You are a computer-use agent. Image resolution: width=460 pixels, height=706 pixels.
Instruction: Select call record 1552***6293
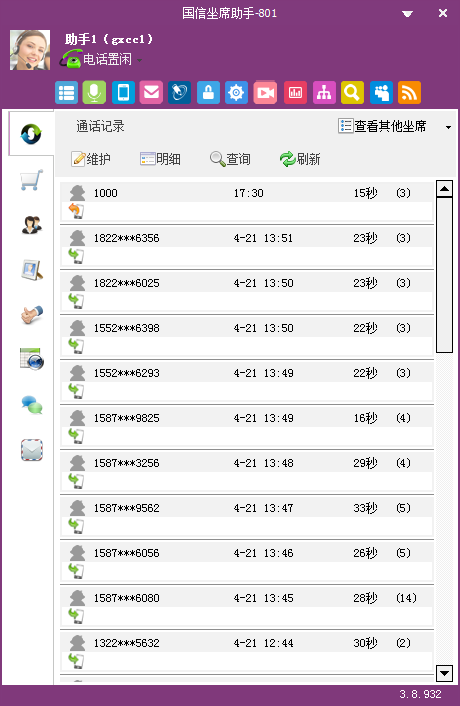coord(247,382)
